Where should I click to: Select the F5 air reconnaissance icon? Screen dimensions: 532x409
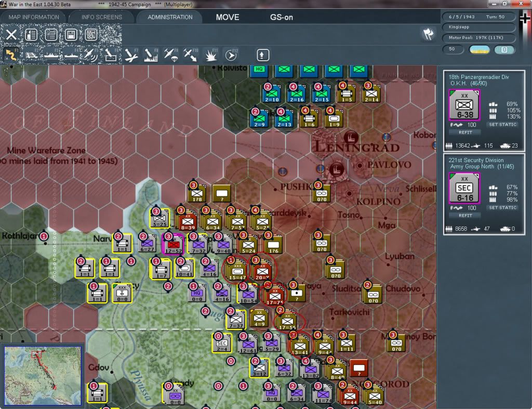(91, 55)
